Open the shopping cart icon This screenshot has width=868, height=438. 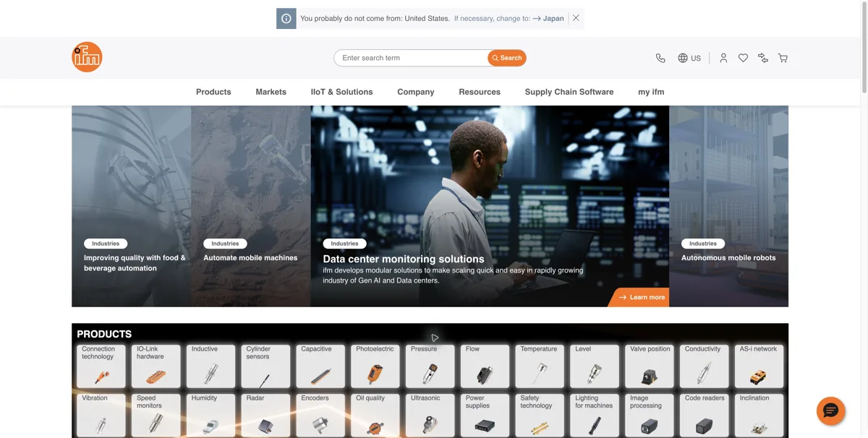[x=783, y=58]
